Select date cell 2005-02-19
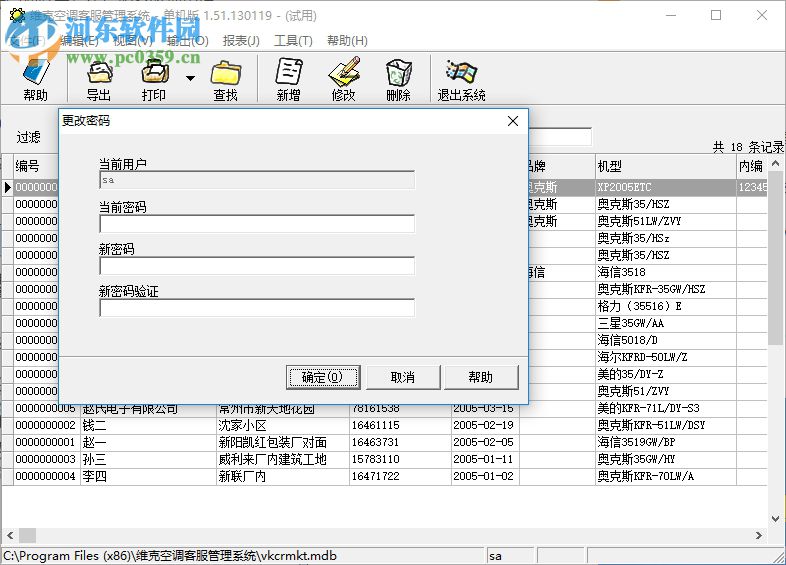The width and height of the screenshot is (786, 565). tap(485, 426)
